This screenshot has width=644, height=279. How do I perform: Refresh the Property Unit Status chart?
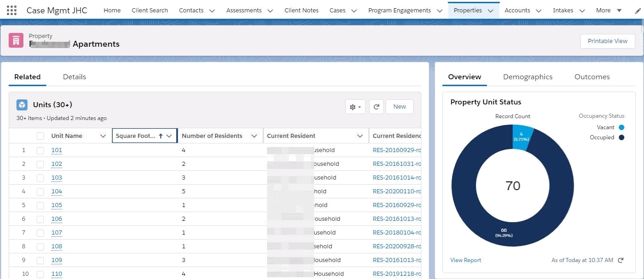point(621,260)
